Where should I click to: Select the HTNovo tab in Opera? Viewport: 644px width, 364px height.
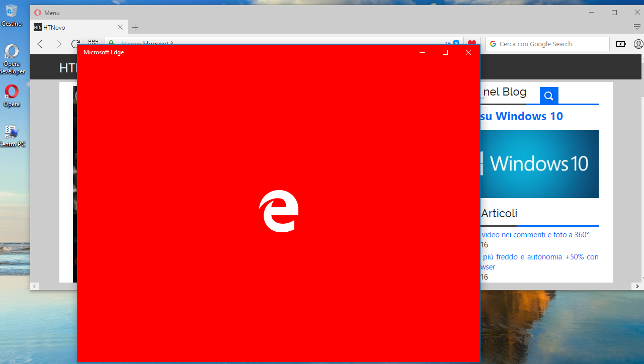pyautogui.click(x=78, y=27)
